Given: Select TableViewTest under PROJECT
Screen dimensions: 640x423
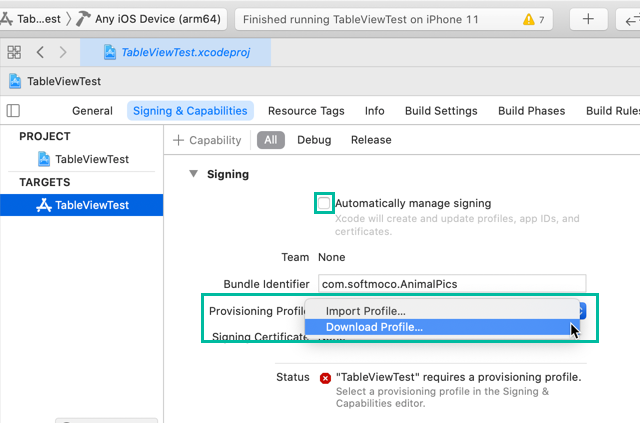Looking at the screenshot, I should [83, 159].
